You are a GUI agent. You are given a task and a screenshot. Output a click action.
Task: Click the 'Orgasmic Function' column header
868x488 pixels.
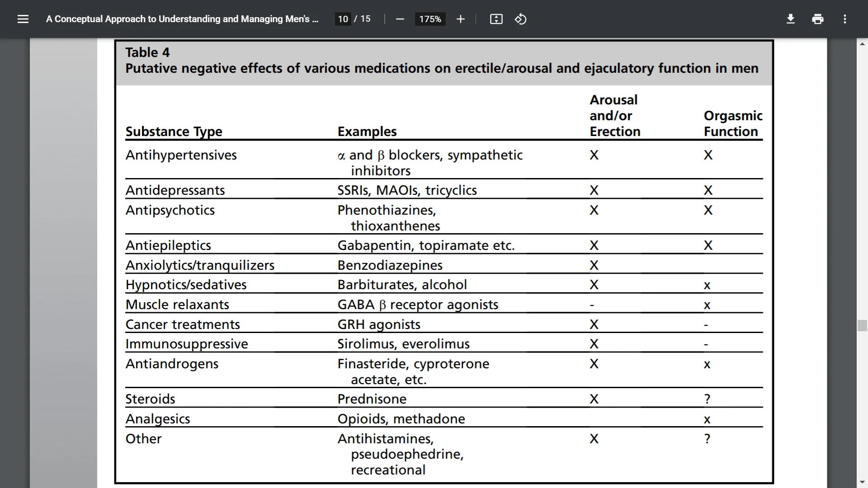tap(733, 123)
